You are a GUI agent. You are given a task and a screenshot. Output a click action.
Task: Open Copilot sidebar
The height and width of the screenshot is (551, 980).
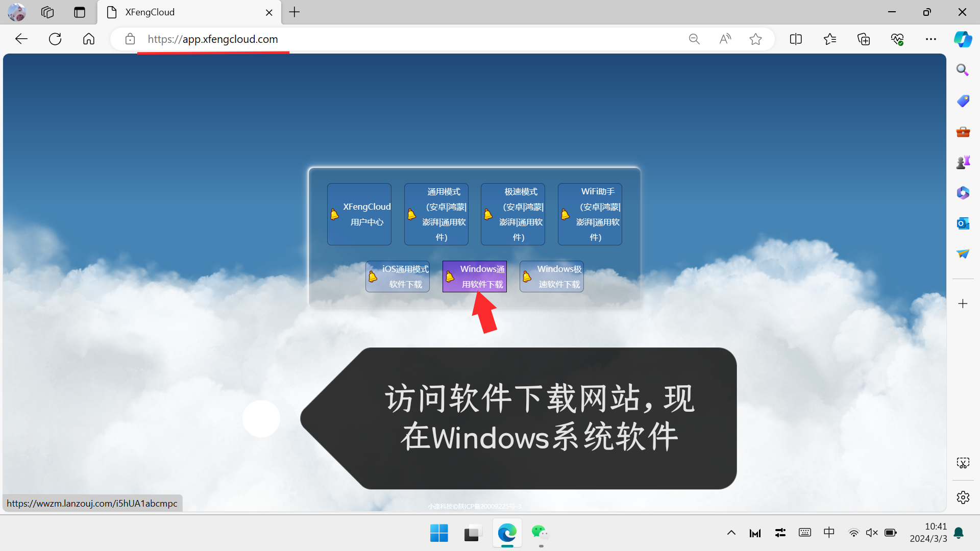pyautogui.click(x=963, y=39)
